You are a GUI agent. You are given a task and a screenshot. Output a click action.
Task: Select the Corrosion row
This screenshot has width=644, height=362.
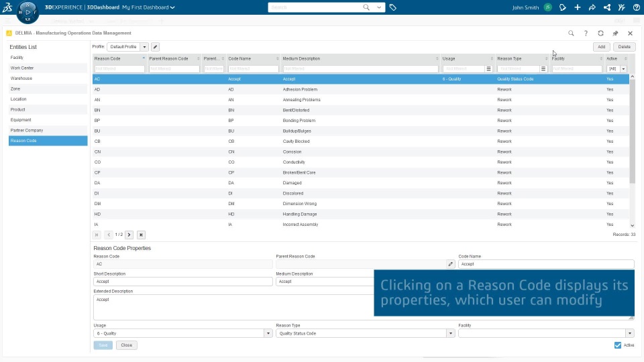(361, 152)
